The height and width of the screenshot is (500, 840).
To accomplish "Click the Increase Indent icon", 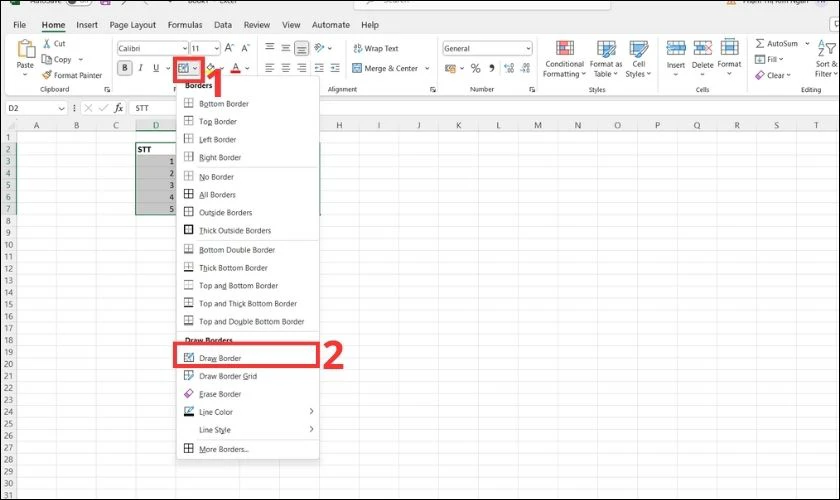I will pyautogui.click(x=335, y=68).
